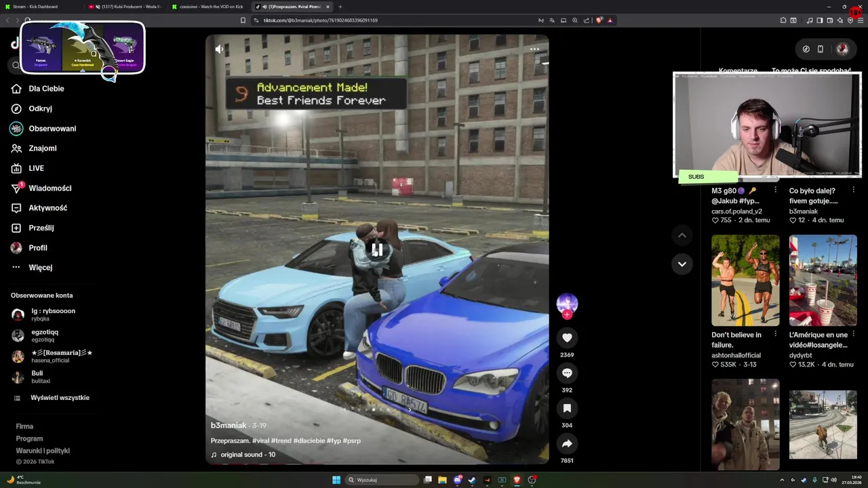Viewport: 868px width, 488px height.
Task: Click the phone app icon in header
Action: (821, 49)
